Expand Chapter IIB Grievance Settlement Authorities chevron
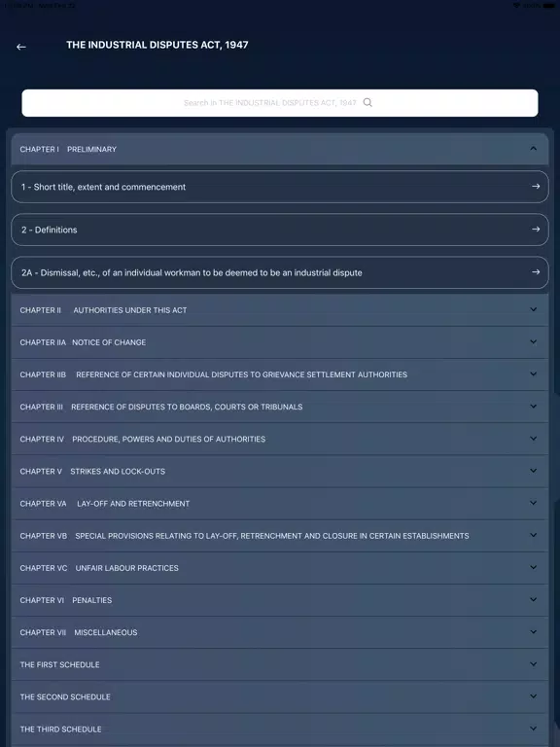The width and height of the screenshot is (560, 747). 534,373
